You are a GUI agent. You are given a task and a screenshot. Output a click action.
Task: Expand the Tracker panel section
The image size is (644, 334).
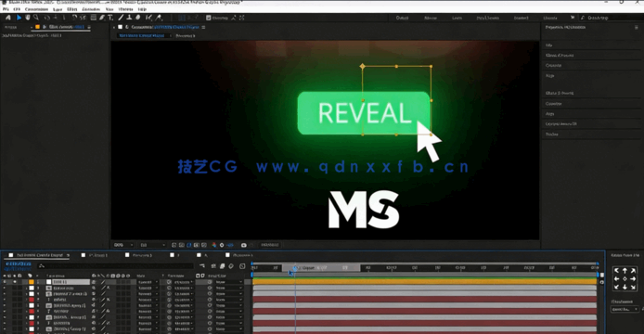pos(551,135)
